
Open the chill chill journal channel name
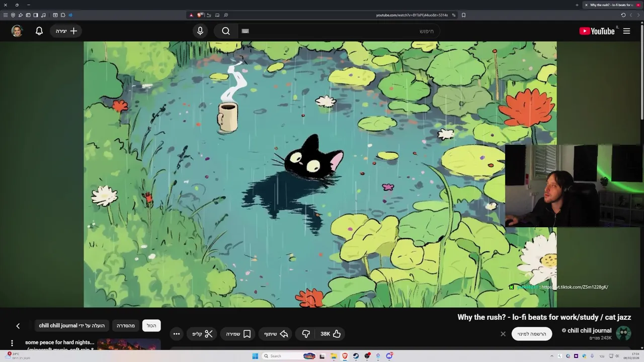[589, 330]
